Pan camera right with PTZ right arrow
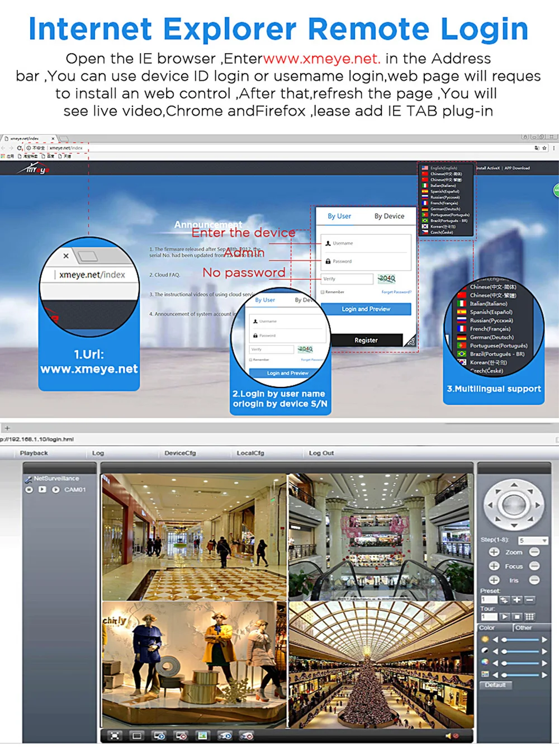The width and height of the screenshot is (559, 756). click(537, 505)
